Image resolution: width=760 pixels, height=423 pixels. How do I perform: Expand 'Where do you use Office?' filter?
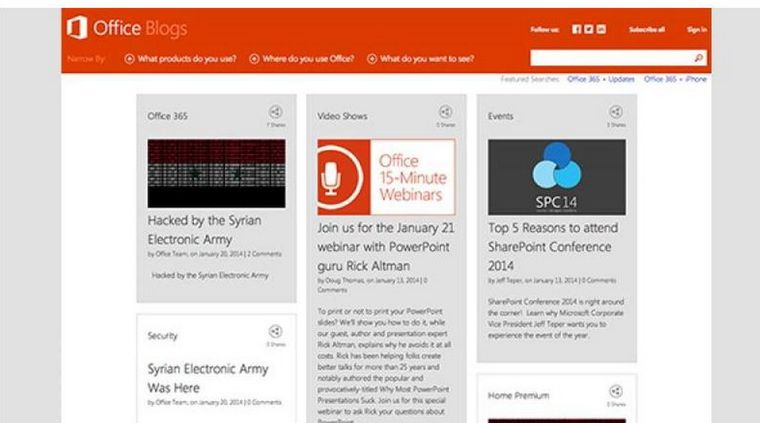pos(301,59)
